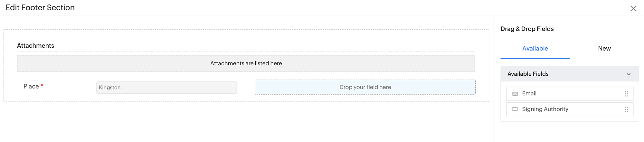This screenshot has height=142, width=644.
Task: Switch to the Available tab
Action: (535, 49)
